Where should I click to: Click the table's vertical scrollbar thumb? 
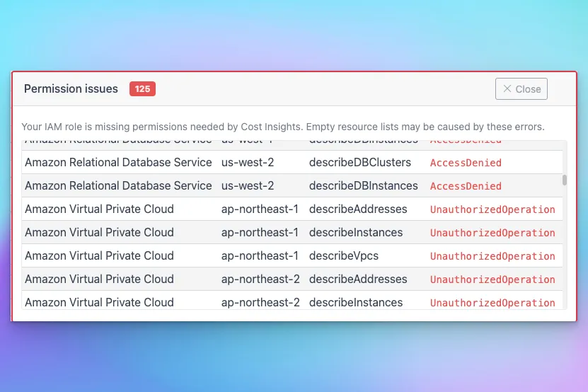coord(565,180)
